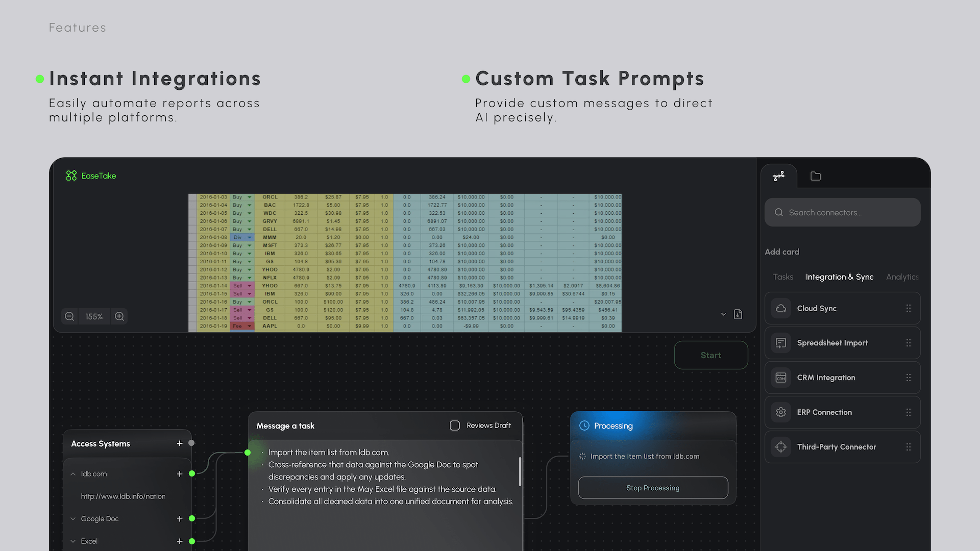
Task: Click the download file icon
Action: coord(738,314)
